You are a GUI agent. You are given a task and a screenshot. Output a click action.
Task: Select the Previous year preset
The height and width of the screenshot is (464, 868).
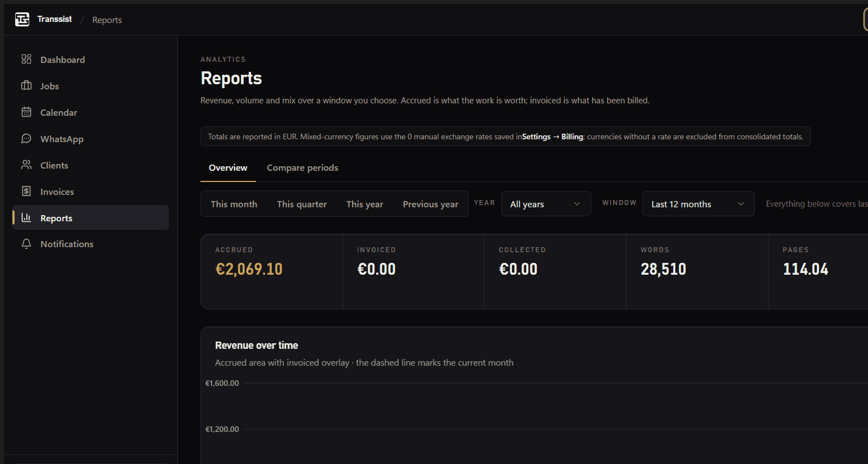(x=431, y=204)
